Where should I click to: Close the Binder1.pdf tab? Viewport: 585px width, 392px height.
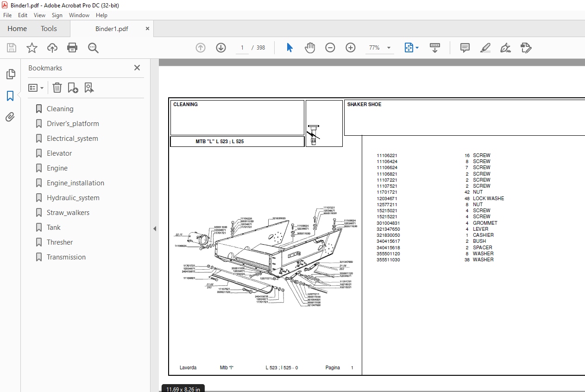point(148,28)
